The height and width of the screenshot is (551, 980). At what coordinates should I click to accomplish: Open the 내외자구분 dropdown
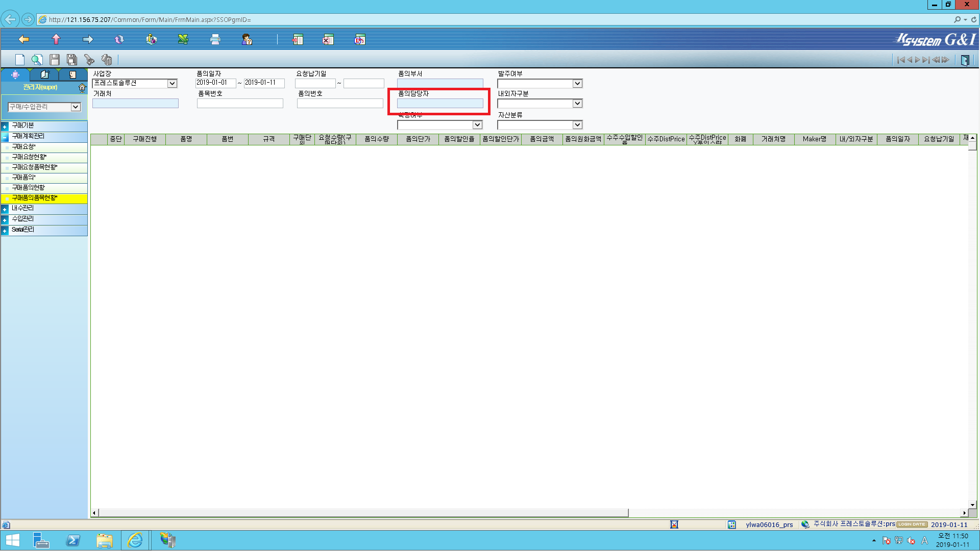click(577, 103)
